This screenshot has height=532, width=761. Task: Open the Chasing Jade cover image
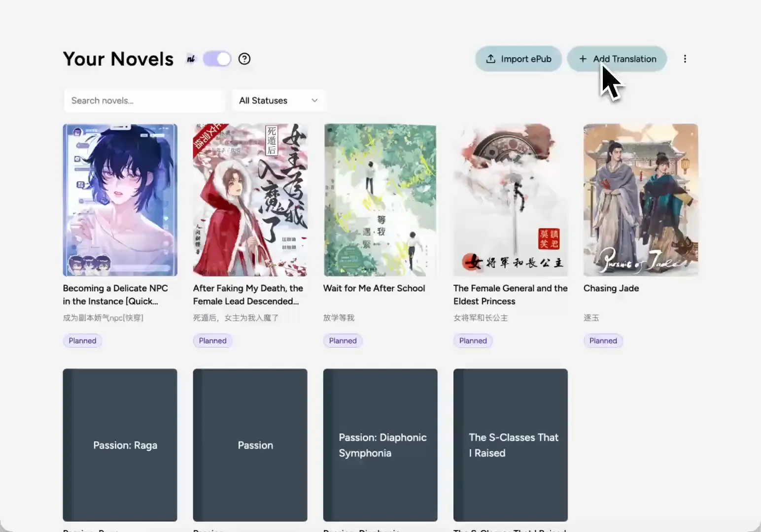[x=641, y=200]
